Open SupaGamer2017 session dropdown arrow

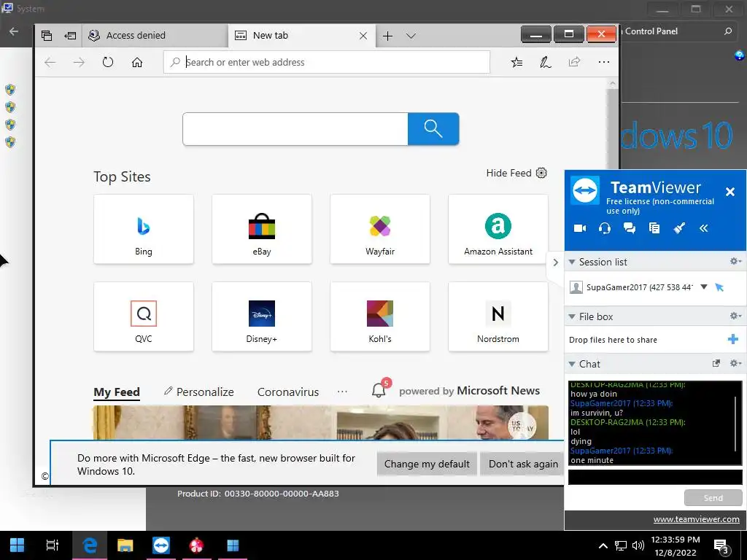coord(704,287)
